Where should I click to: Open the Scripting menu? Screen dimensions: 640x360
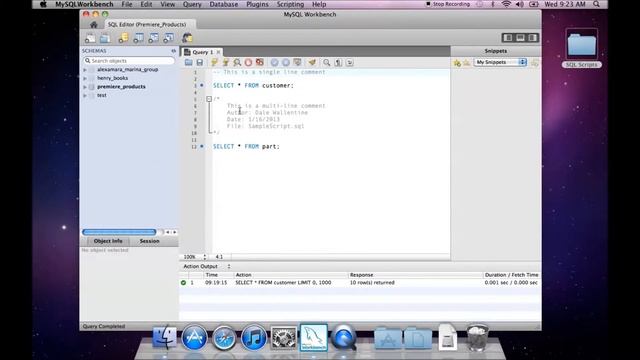coord(290,4)
